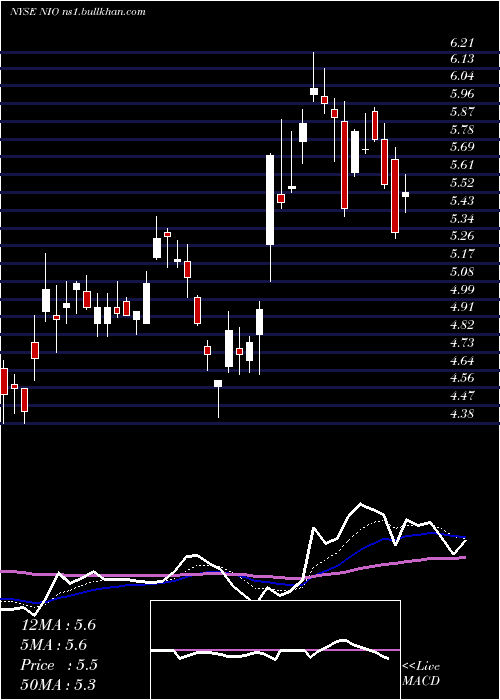
Task: Select the 6.13 price axis label
Action: (x=462, y=59)
